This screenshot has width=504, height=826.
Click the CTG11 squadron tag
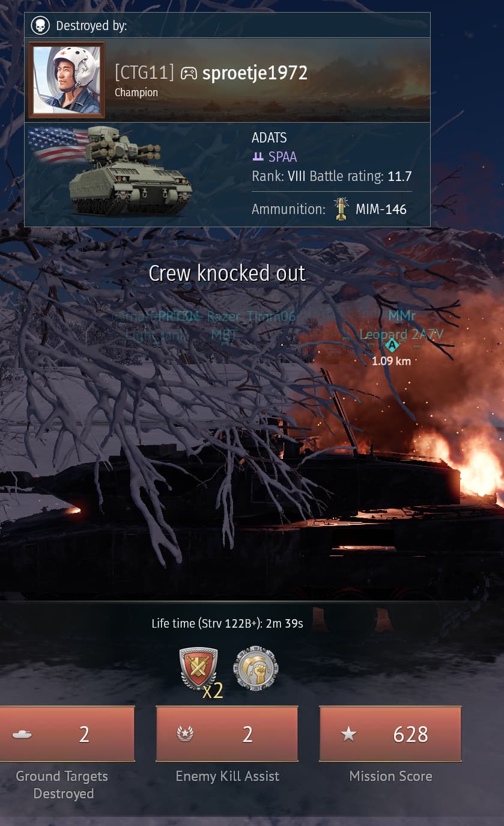[x=144, y=73]
